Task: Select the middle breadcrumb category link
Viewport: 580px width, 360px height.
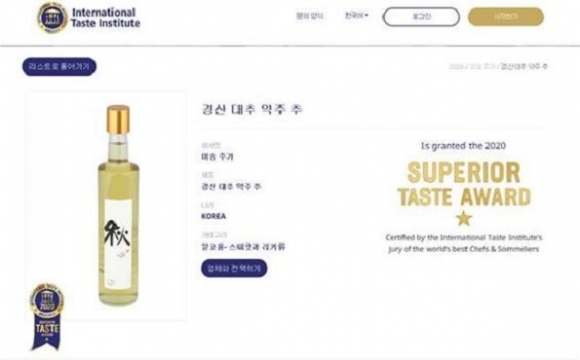Action: click(x=482, y=67)
